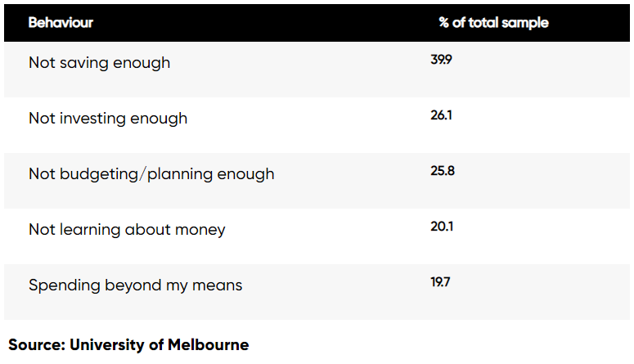This screenshot has height=364, width=634.
Task: Select the '% of total sample' header
Action: click(x=493, y=23)
